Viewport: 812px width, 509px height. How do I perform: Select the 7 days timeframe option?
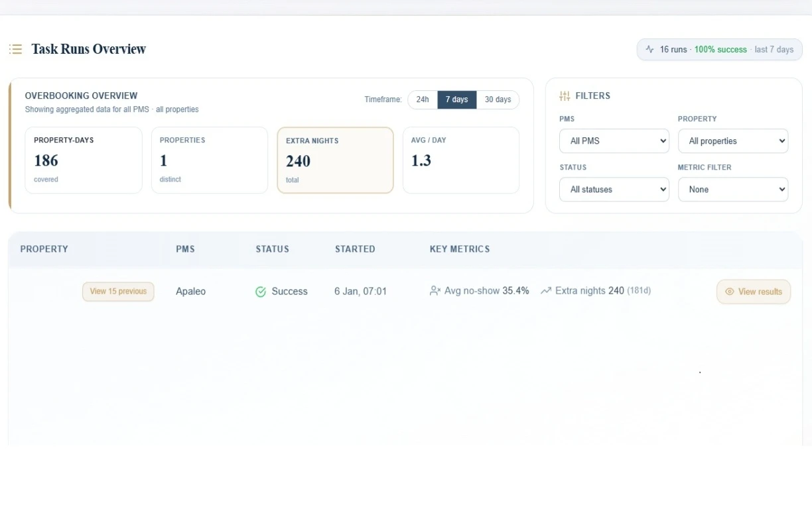click(456, 99)
